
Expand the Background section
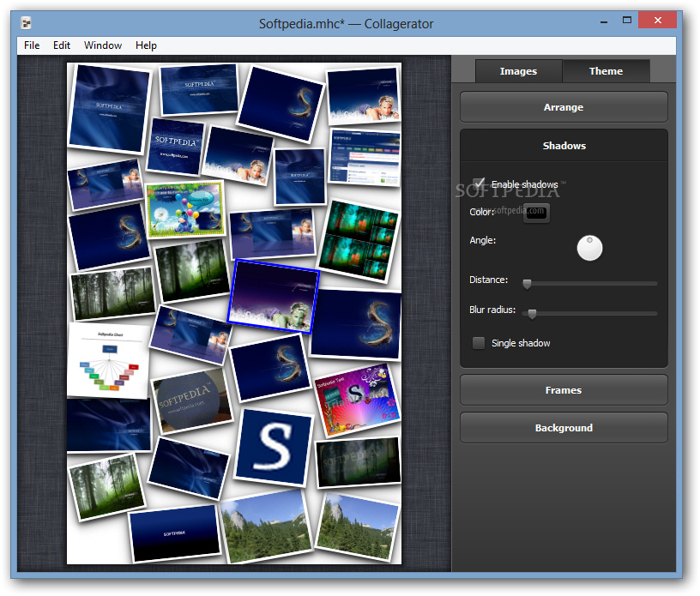click(564, 428)
